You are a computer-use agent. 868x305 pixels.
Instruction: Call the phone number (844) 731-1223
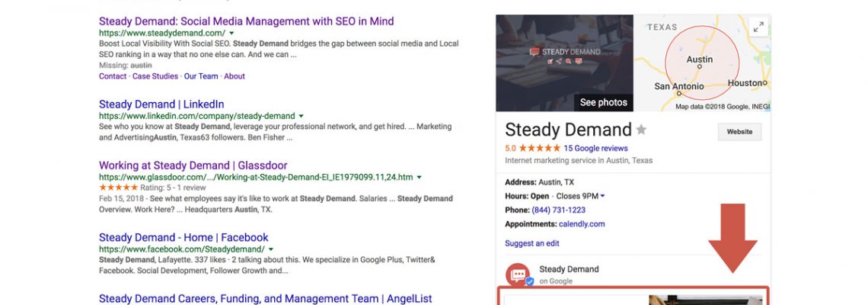559,210
